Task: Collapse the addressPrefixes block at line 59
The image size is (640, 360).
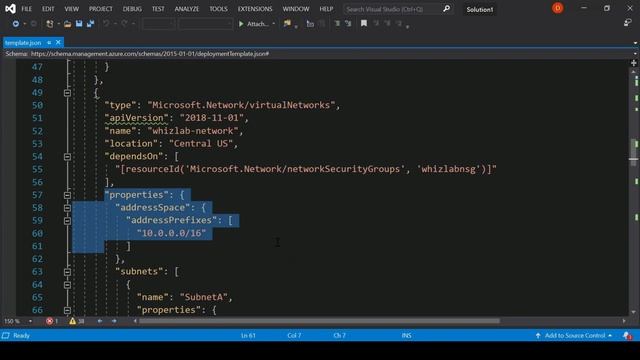Action: click(67, 221)
